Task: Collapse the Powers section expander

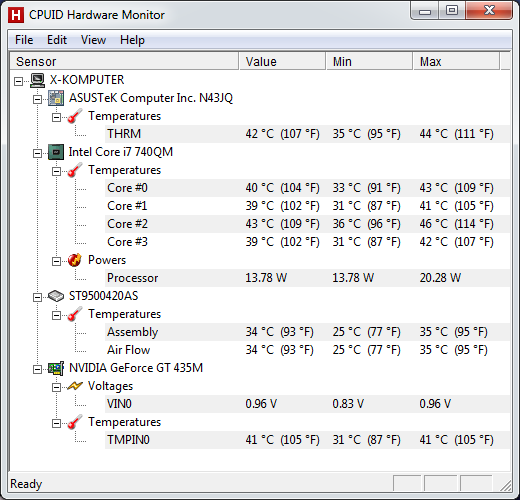Action: click(x=56, y=261)
